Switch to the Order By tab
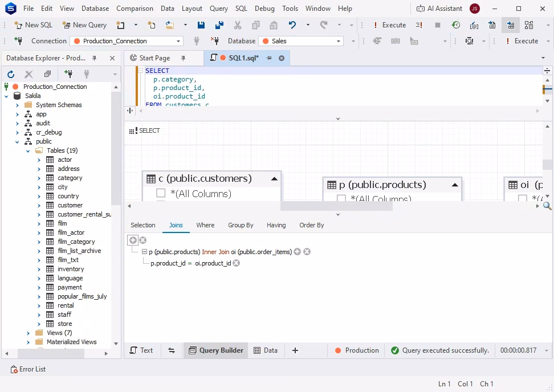Screen dimensions: 554x392 point(312,225)
